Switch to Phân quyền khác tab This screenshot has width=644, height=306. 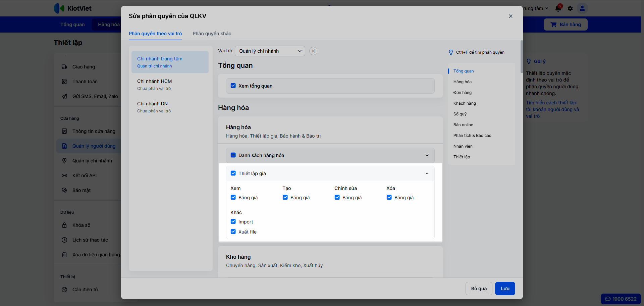click(212, 34)
